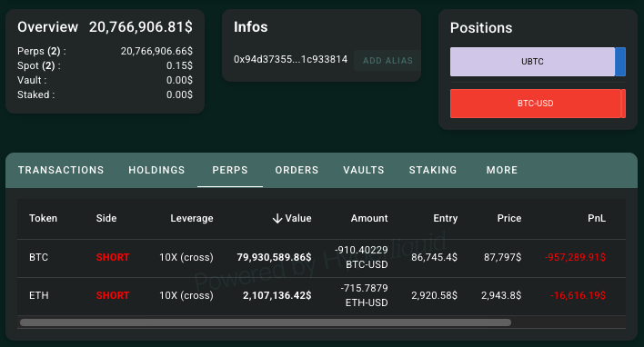Click SHORT in the BTC row

tap(113, 257)
